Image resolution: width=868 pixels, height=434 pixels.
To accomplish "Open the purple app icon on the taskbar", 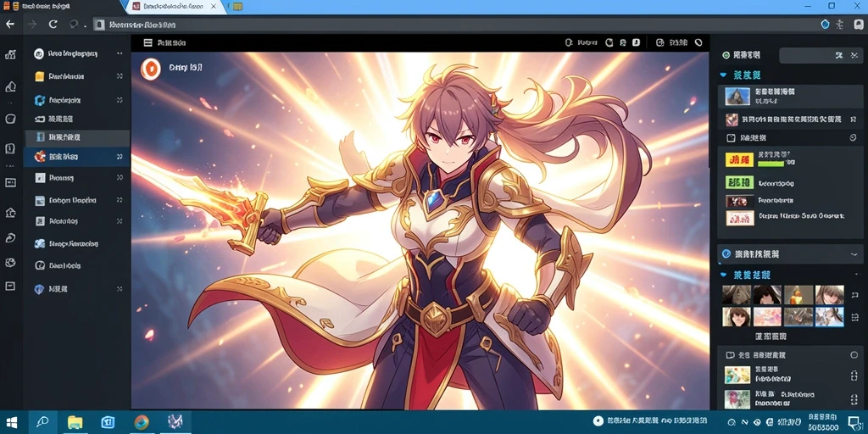I will click(175, 422).
